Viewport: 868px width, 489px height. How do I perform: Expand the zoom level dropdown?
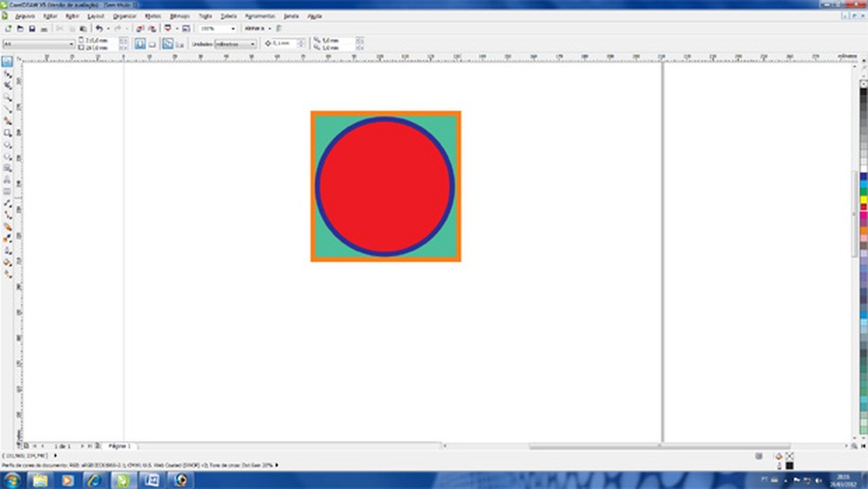233,28
